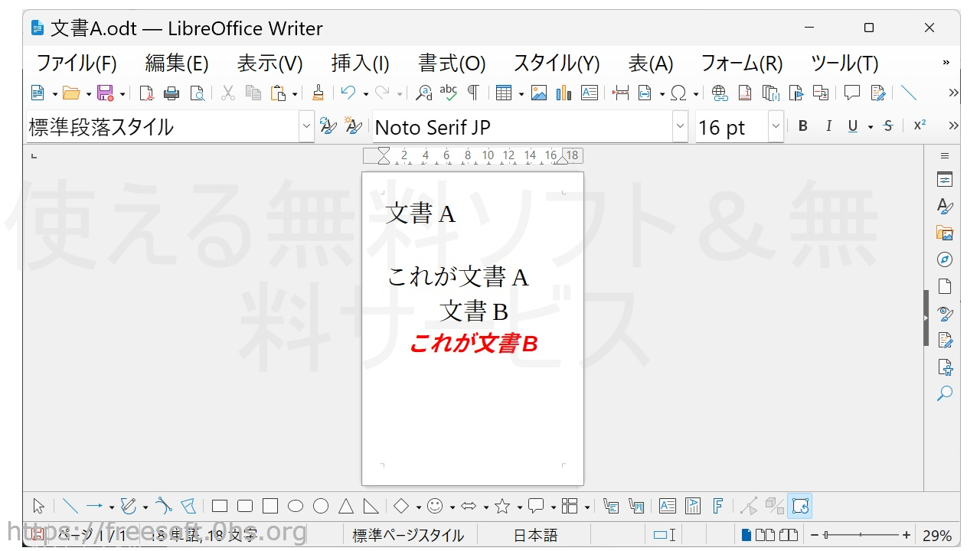
Task: Open the スタイル(Y) menu
Action: click(x=556, y=63)
